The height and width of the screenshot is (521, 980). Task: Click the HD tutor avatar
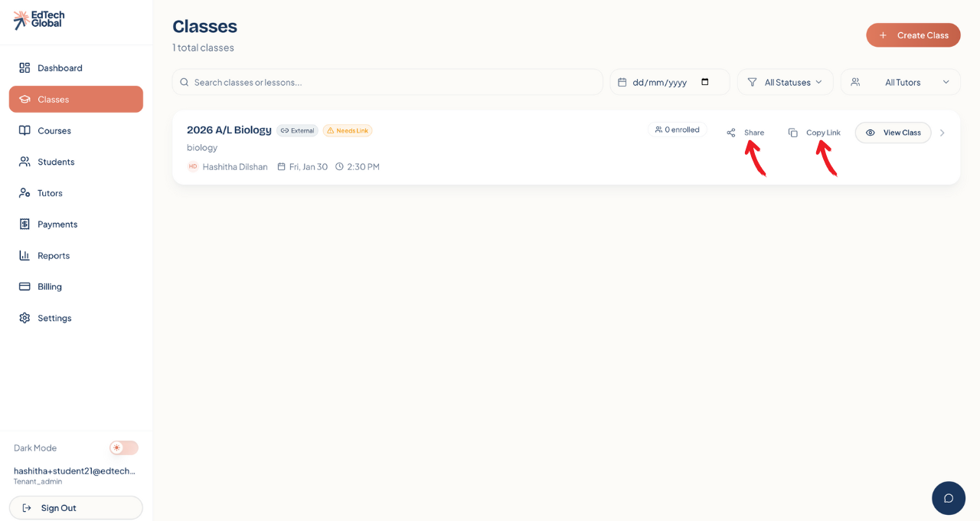[193, 166]
